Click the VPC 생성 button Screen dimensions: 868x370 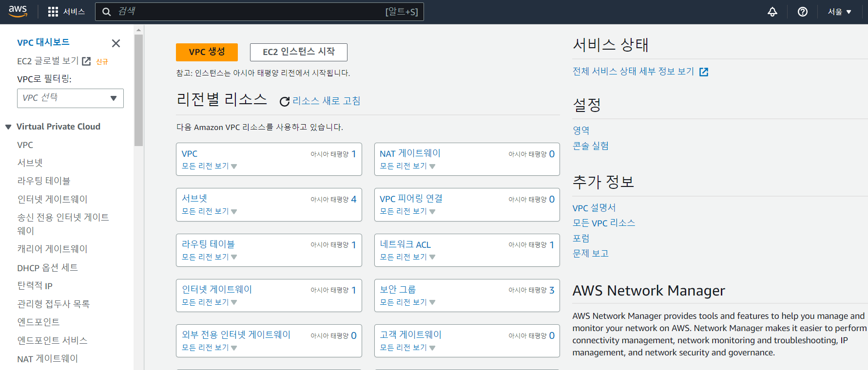click(207, 52)
